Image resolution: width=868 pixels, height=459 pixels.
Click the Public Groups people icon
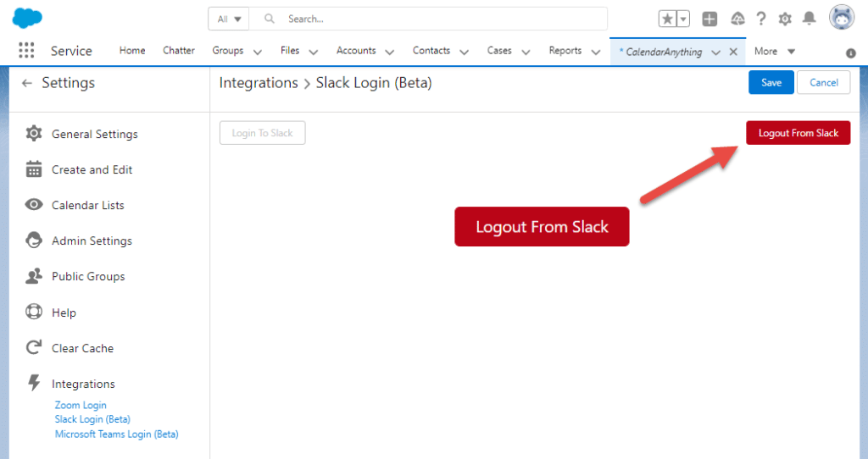pos(34,275)
